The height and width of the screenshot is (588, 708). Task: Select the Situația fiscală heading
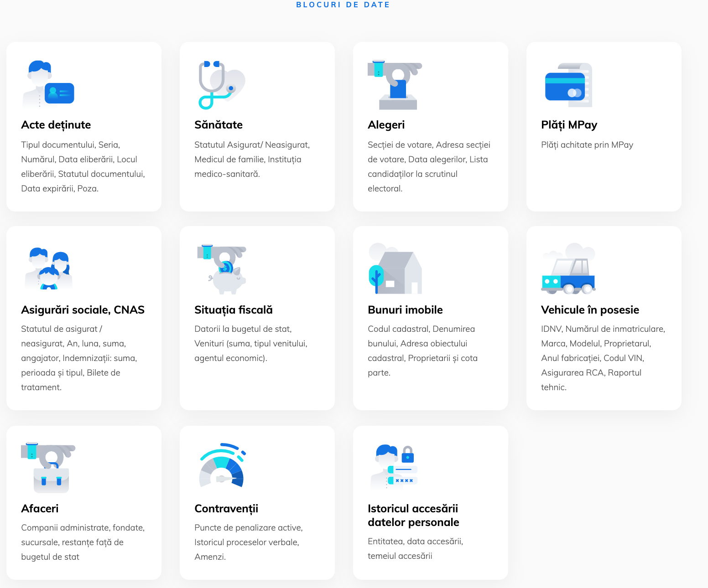[x=234, y=310]
